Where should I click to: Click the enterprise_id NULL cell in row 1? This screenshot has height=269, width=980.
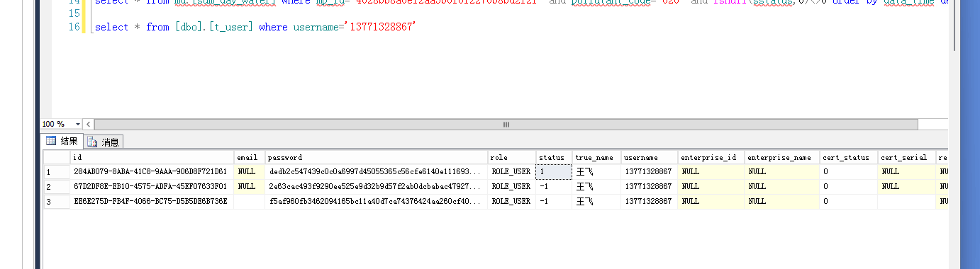tap(711, 171)
